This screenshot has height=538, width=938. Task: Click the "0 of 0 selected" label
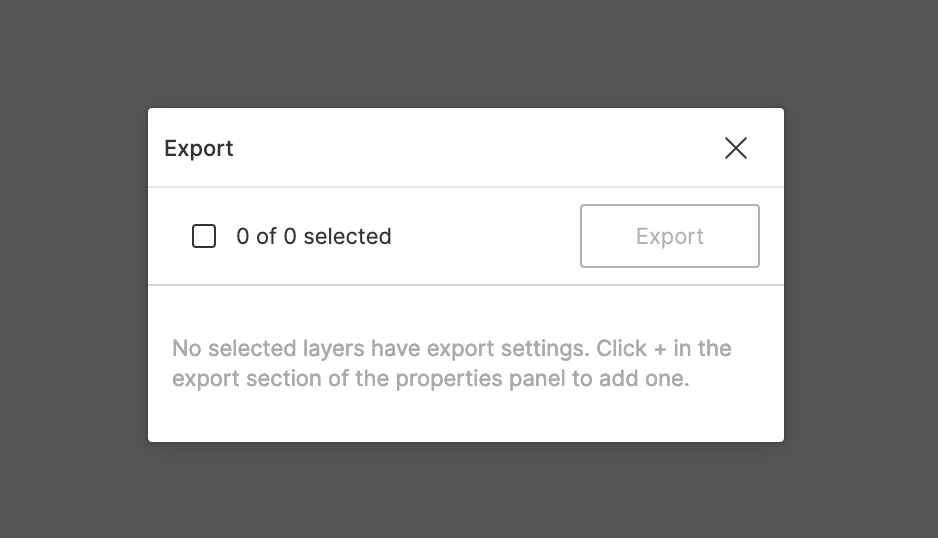313,236
